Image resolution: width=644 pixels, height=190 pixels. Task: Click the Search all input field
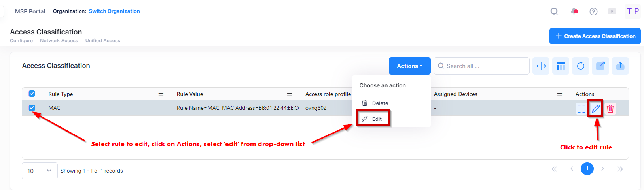[x=485, y=66]
